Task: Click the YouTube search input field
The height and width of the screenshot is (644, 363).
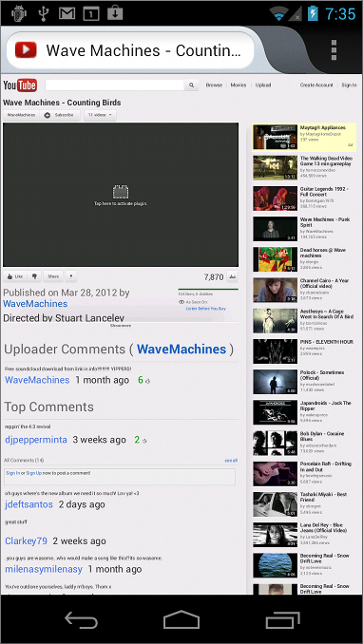Action: (x=114, y=85)
